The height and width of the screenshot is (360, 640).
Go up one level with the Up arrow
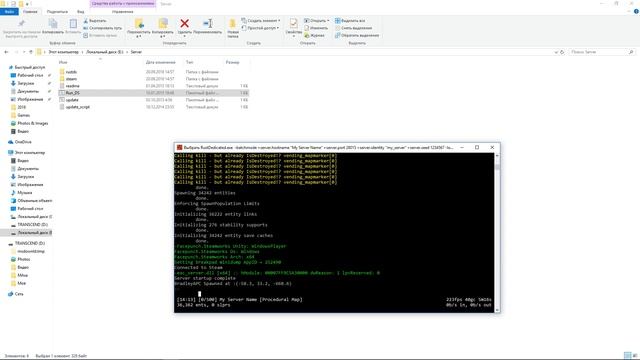31,52
